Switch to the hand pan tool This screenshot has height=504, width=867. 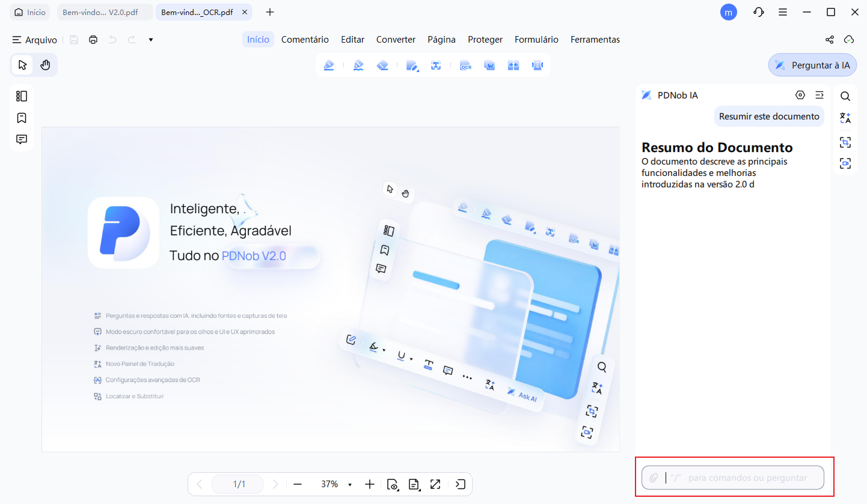point(45,65)
